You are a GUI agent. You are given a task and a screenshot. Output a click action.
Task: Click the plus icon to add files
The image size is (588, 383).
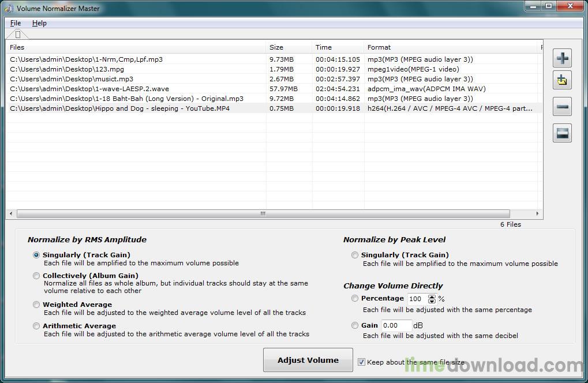pos(562,58)
